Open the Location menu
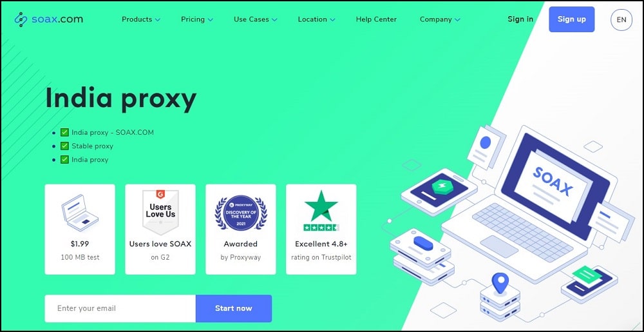644x332 pixels. tap(316, 19)
